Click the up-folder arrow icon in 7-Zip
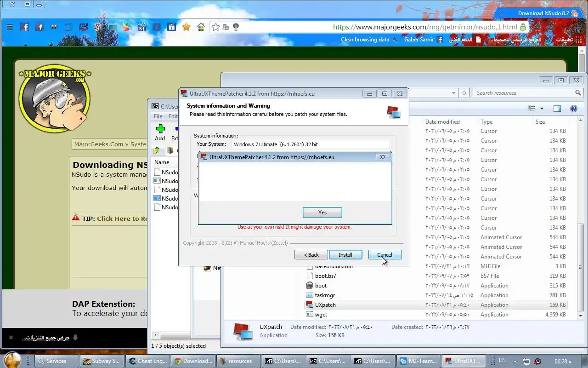 pos(157,150)
